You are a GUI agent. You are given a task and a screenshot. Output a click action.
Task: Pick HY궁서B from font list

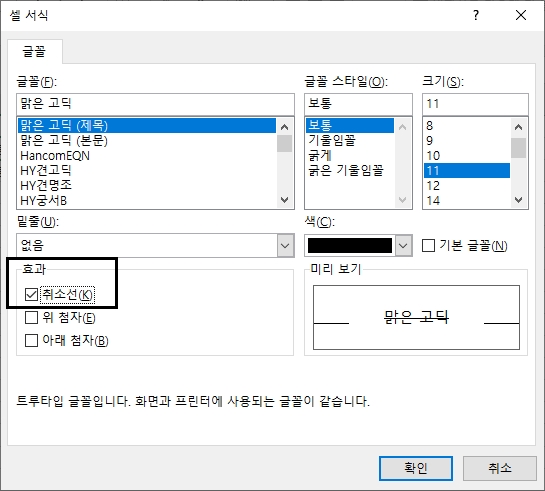(147, 200)
